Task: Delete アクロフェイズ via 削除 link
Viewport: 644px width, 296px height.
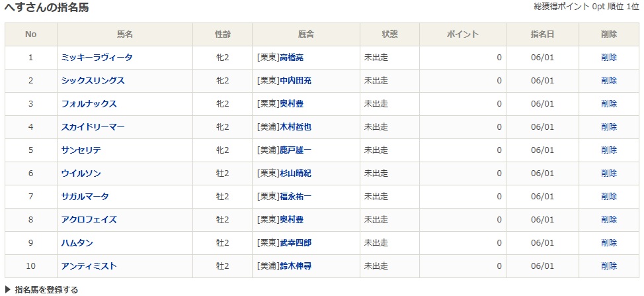Action: (x=609, y=220)
